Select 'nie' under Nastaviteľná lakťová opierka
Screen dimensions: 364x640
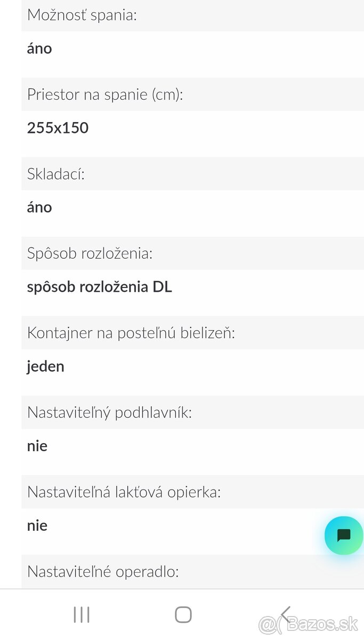pyautogui.click(x=37, y=525)
